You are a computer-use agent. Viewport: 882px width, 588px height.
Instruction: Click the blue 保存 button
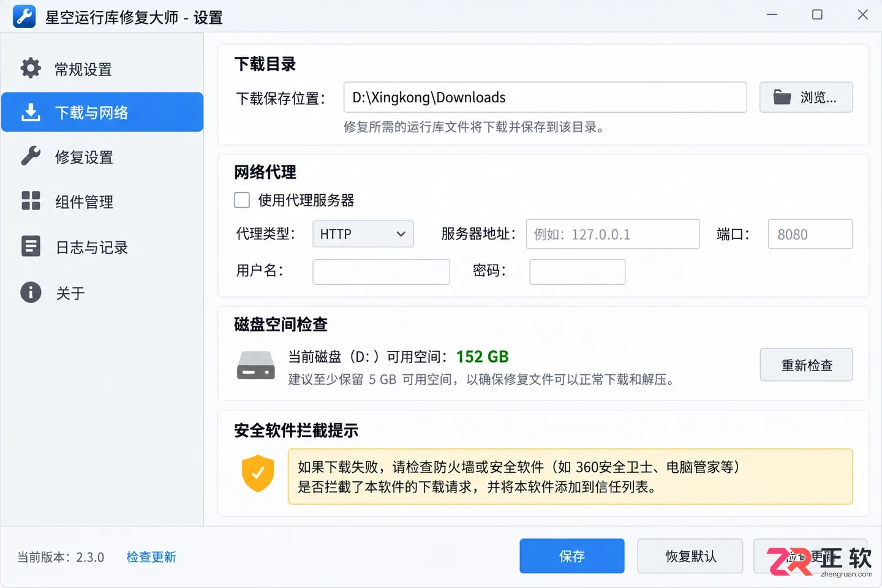pos(572,556)
